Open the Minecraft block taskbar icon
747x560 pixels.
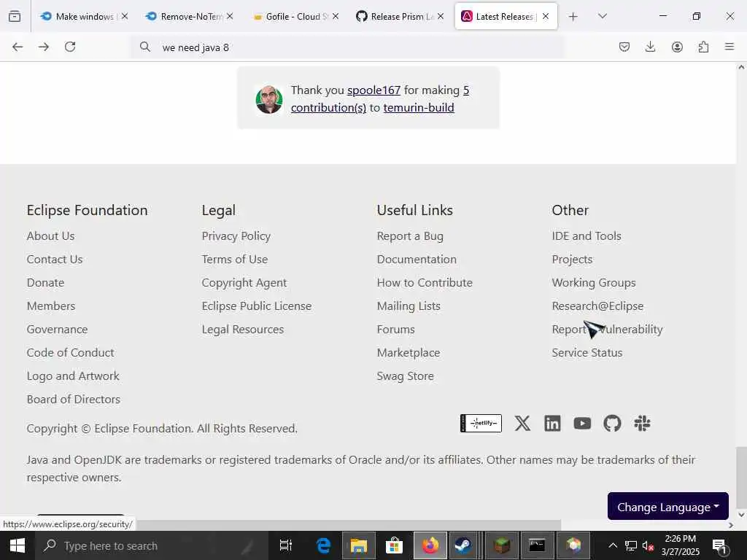(x=502, y=545)
